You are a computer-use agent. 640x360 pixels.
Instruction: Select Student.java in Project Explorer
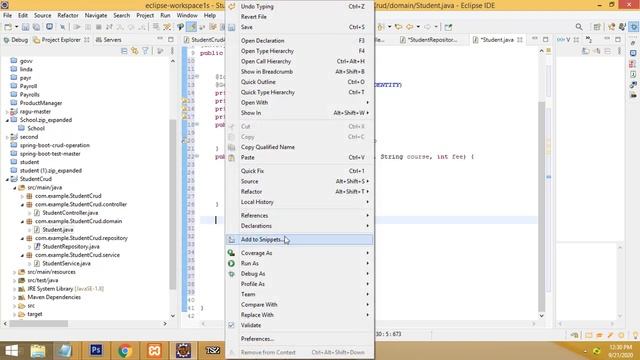point(58,230)
